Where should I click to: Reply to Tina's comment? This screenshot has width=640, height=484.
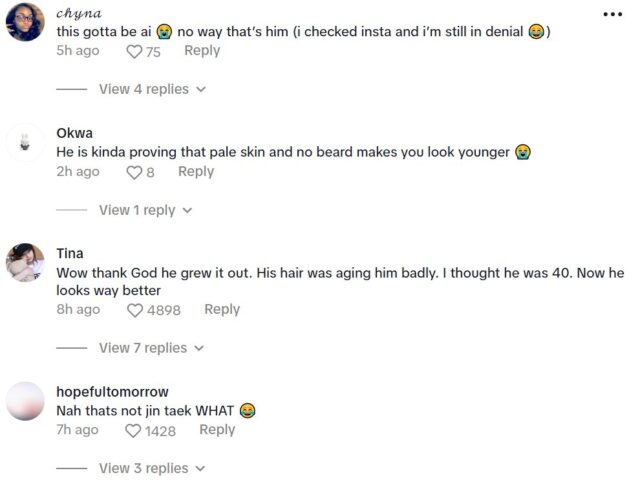coord(222,310)
